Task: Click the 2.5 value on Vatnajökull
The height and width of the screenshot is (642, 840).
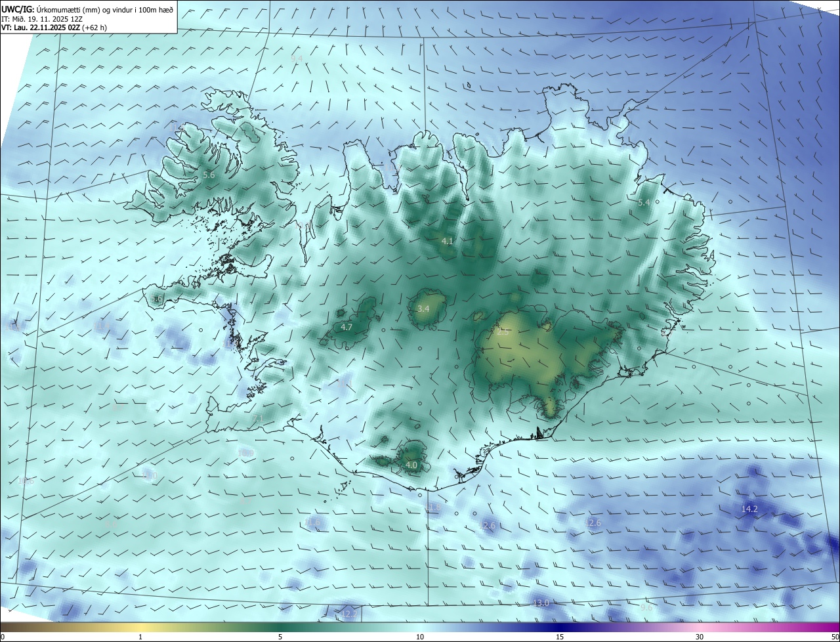Action: click(503, 333)
